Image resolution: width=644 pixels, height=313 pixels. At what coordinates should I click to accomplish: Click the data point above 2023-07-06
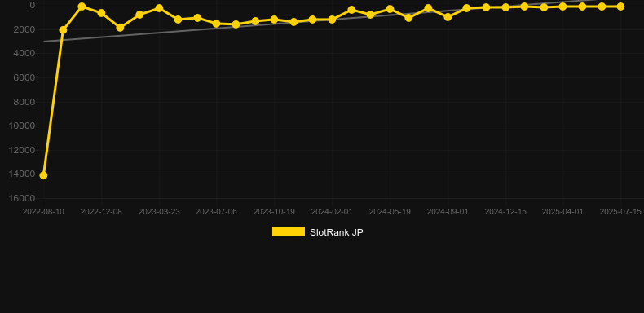tap(217, 24)
